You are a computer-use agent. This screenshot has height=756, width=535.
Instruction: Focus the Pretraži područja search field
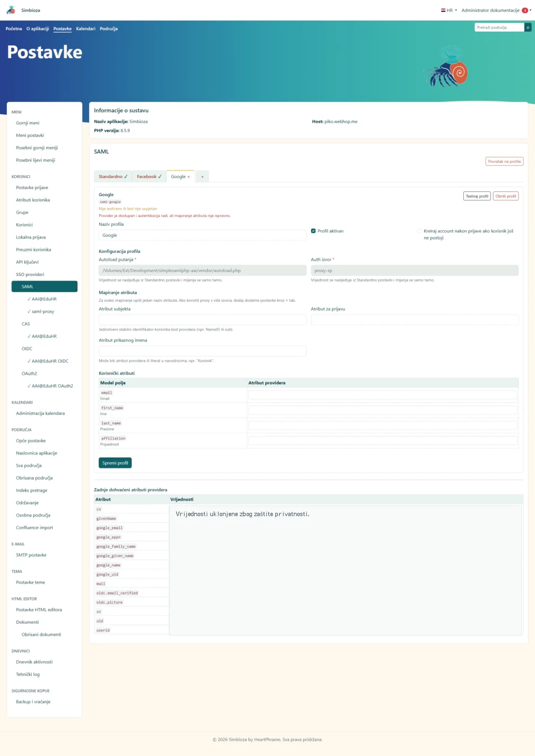(499, 27)
